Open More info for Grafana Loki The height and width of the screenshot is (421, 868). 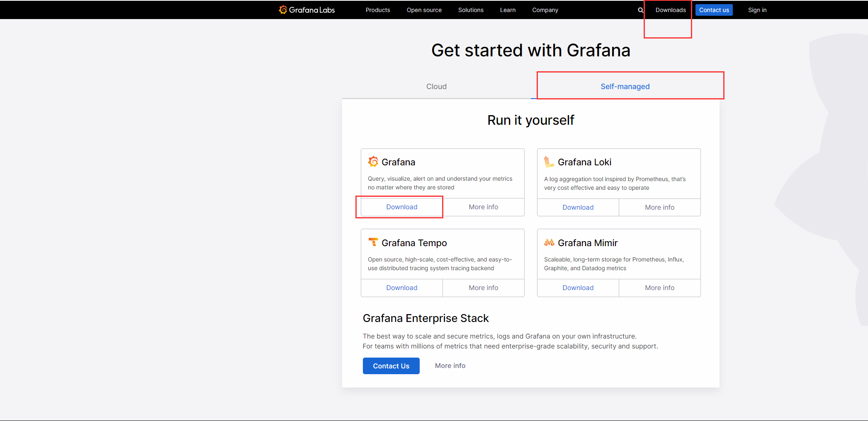click(659, 207)
